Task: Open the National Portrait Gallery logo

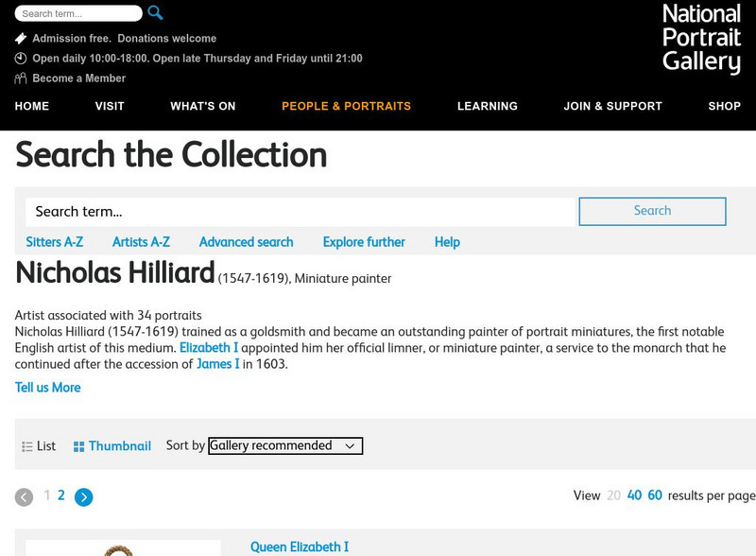Action: pyautogui.click(x=701, y=39)
